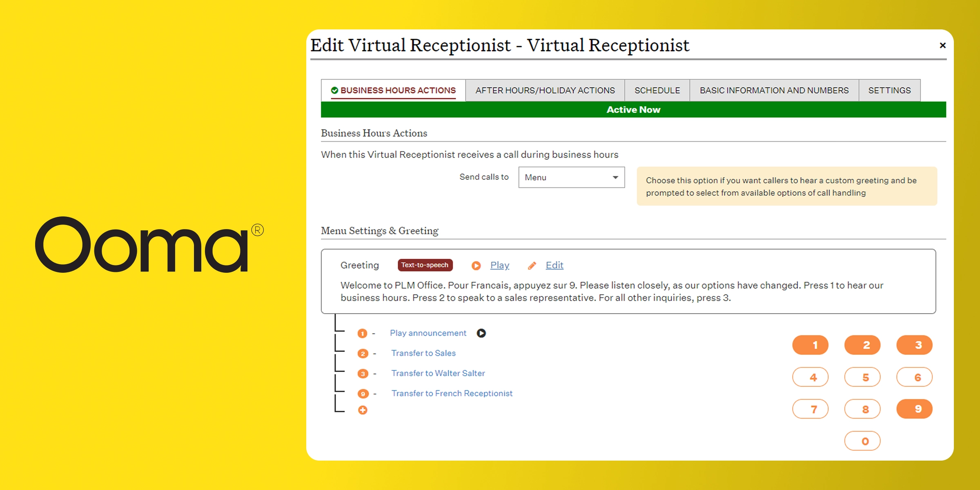The width and height of the screenshot is (980, 490).
Task: Click the greeting text starting Welcome to PLM Office
Action: tap(612, 292)
